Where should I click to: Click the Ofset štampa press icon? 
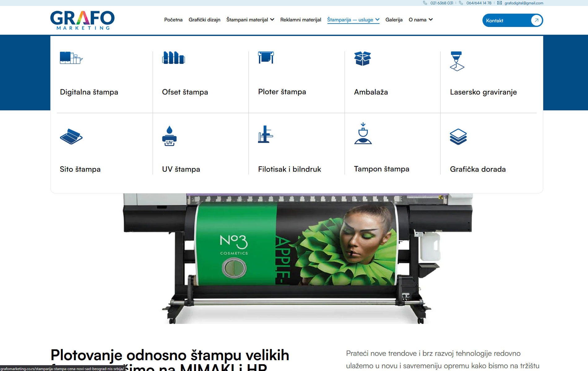(x=173, y=58)
